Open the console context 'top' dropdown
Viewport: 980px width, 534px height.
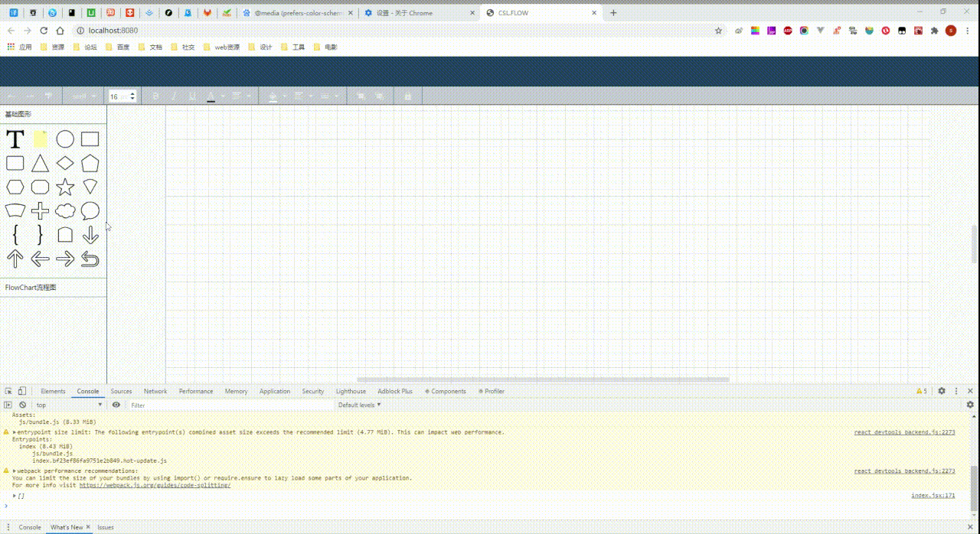(70, 405)
